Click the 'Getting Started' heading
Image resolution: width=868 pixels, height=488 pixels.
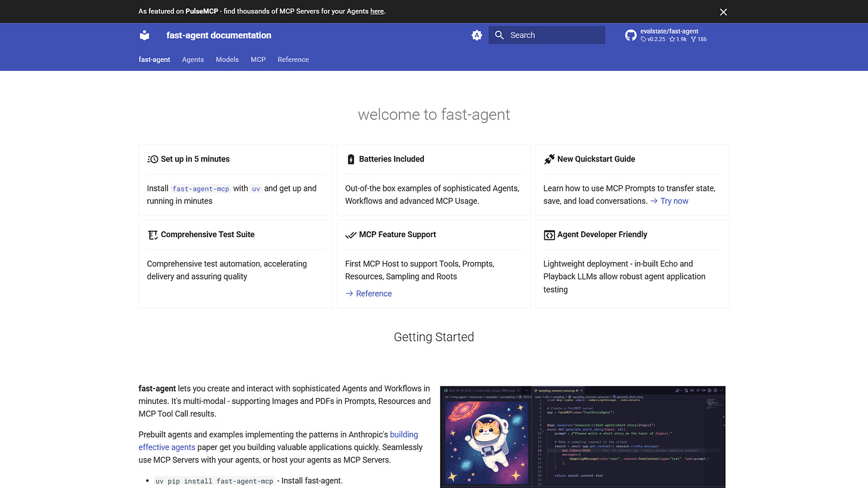point(434,337)
